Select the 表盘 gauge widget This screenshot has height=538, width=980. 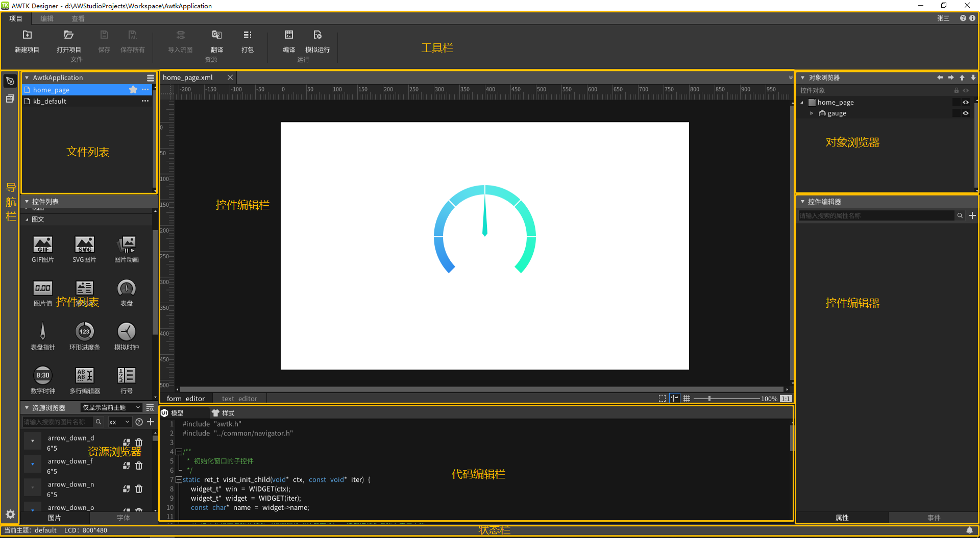point(127,293)
